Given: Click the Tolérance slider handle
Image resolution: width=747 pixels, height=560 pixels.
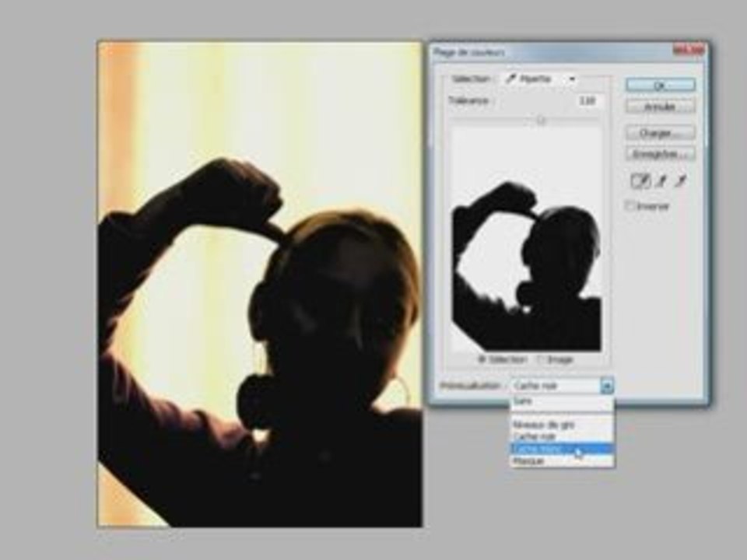Looking at the screenshot, I should click(x=540, y=121).
